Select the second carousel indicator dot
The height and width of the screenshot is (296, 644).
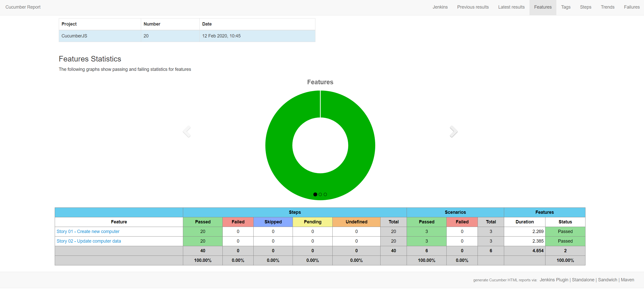(320, 194)
